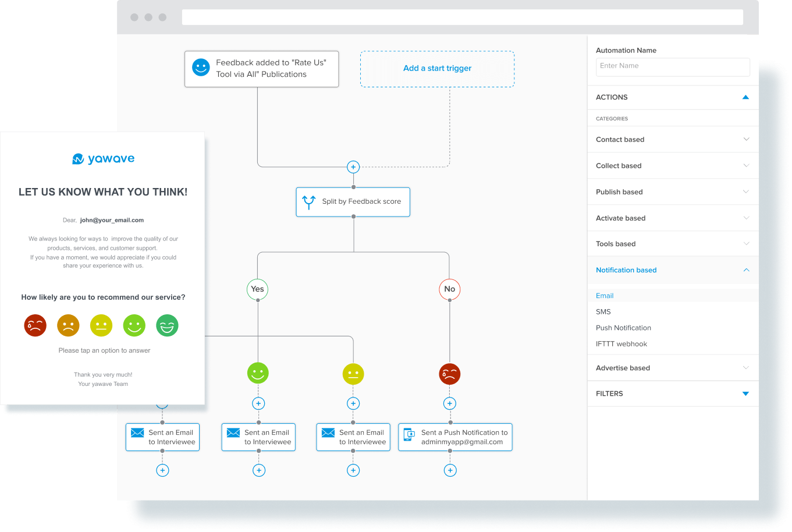
Task: Click the split arrow icon on Feedback score node
Action: coord(308,202)
